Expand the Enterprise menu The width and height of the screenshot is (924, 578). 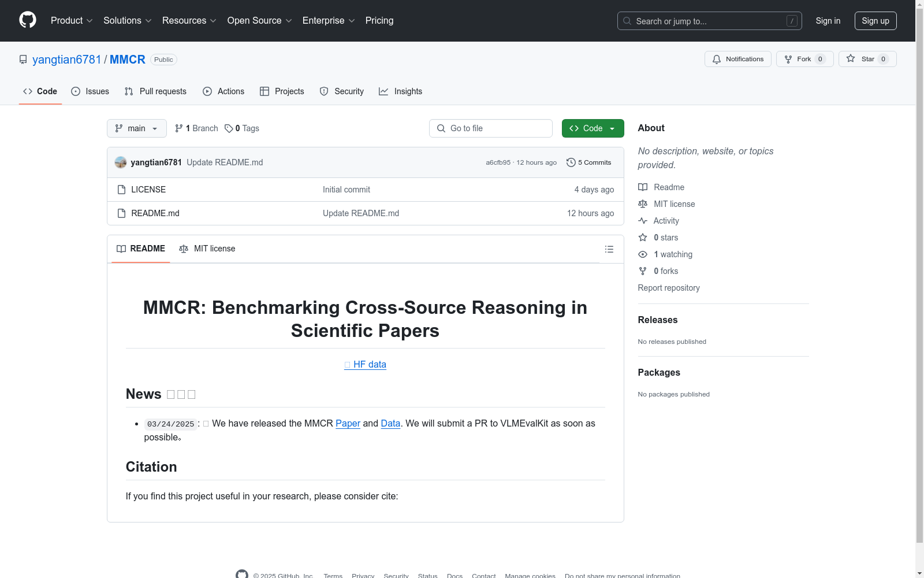coord(329,21)
